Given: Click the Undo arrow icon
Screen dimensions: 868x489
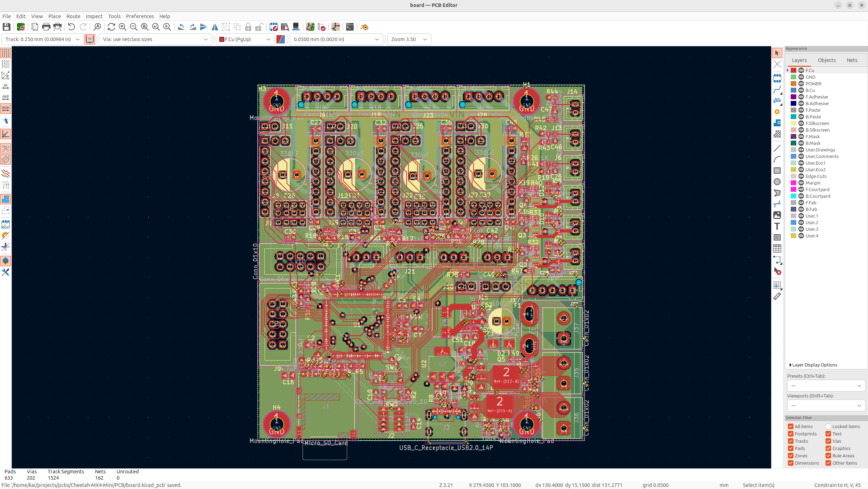Looking at the screenshot, I should tap(71, 27).
